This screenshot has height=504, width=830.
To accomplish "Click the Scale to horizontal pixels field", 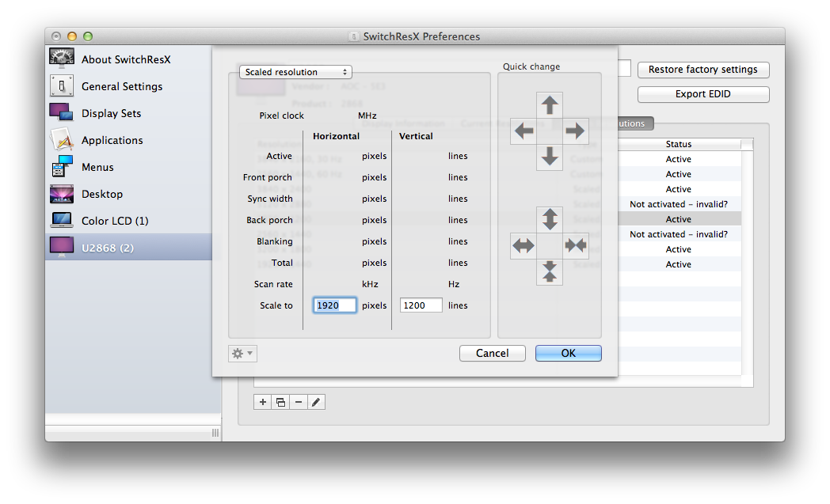I will coord(334,305).
